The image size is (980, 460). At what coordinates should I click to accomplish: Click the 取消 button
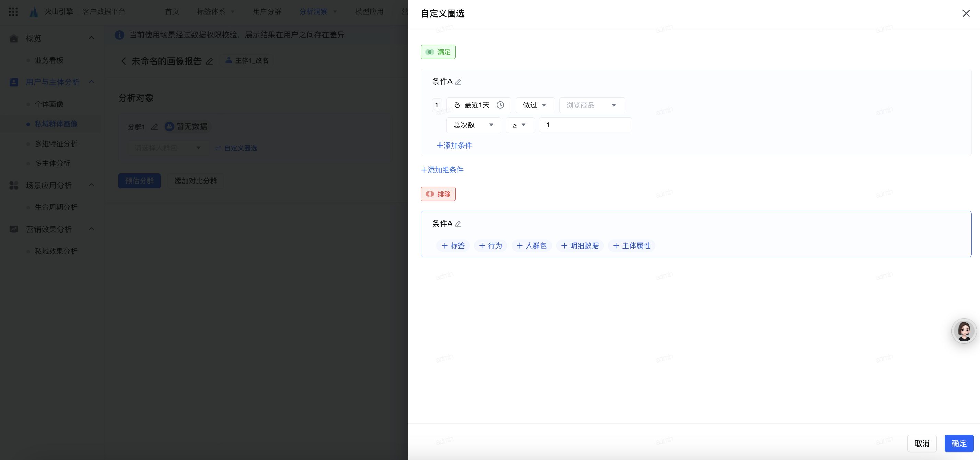point(922,443)
